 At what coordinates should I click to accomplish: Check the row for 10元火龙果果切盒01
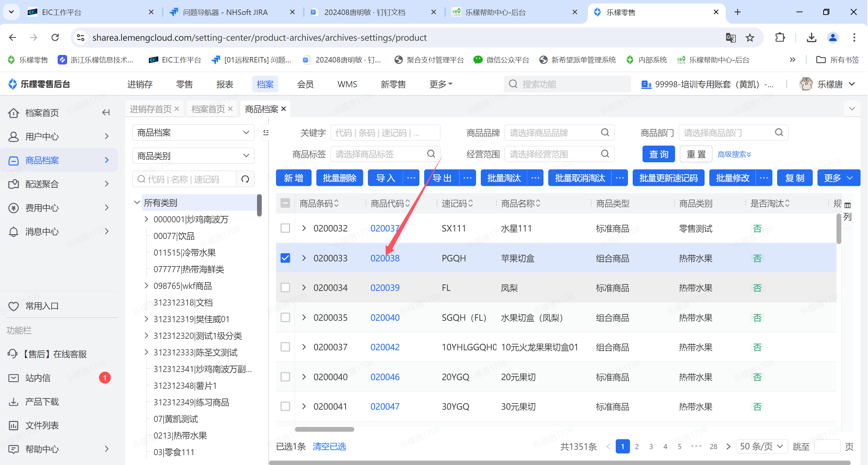(x=285, y=347)
